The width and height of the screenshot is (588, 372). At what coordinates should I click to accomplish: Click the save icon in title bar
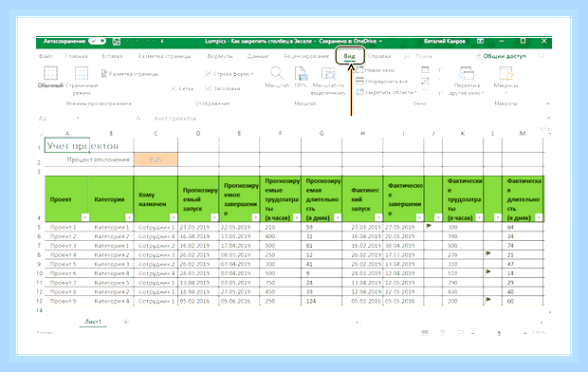pyautogui.click(x=117, y=42)
